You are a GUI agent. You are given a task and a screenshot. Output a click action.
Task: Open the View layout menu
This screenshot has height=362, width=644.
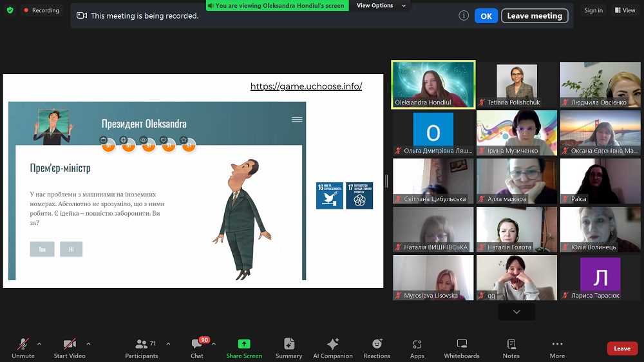(625, 10)
